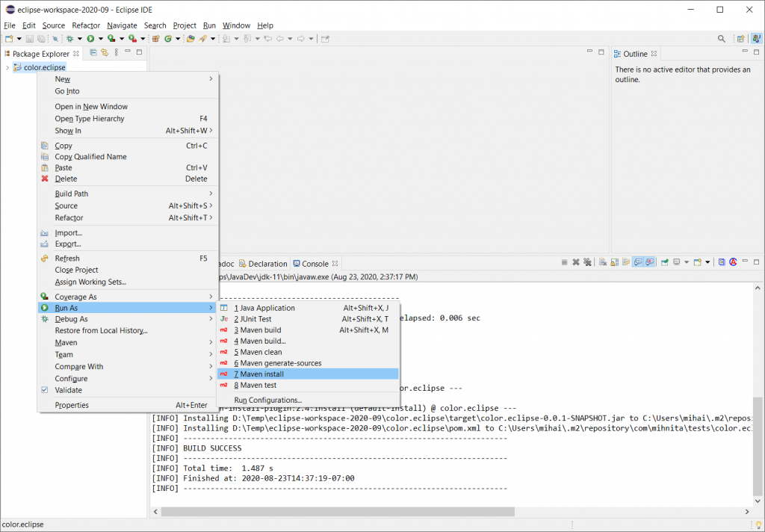Open the Window menu
Viewport: 765px width, 532px height.
click(x=236, y=25)
